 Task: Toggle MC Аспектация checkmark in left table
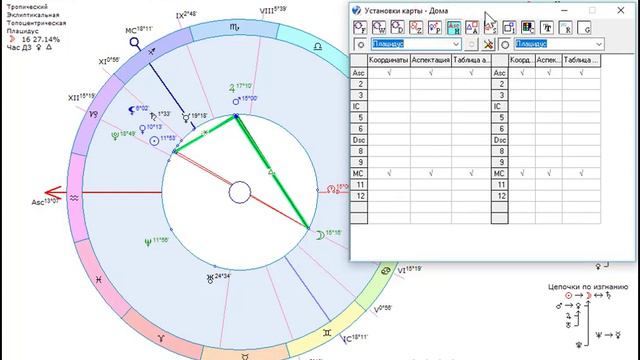click(x=431, y=173)
